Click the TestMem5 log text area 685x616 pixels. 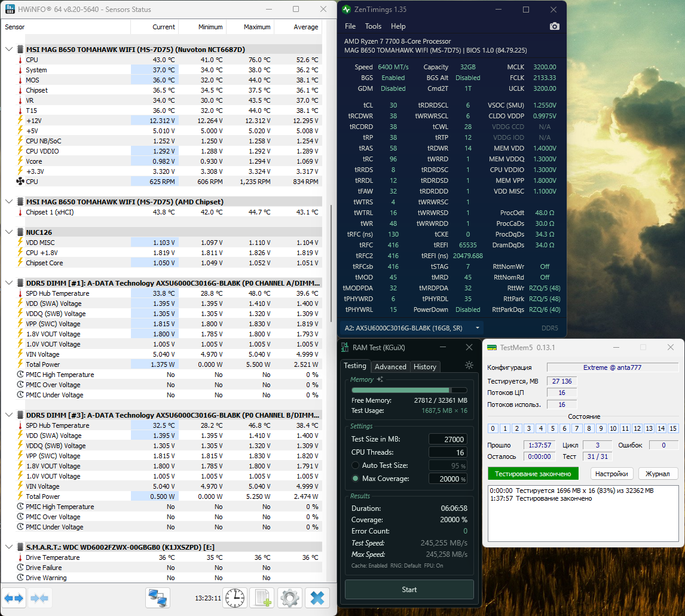(x=583, y=513)
